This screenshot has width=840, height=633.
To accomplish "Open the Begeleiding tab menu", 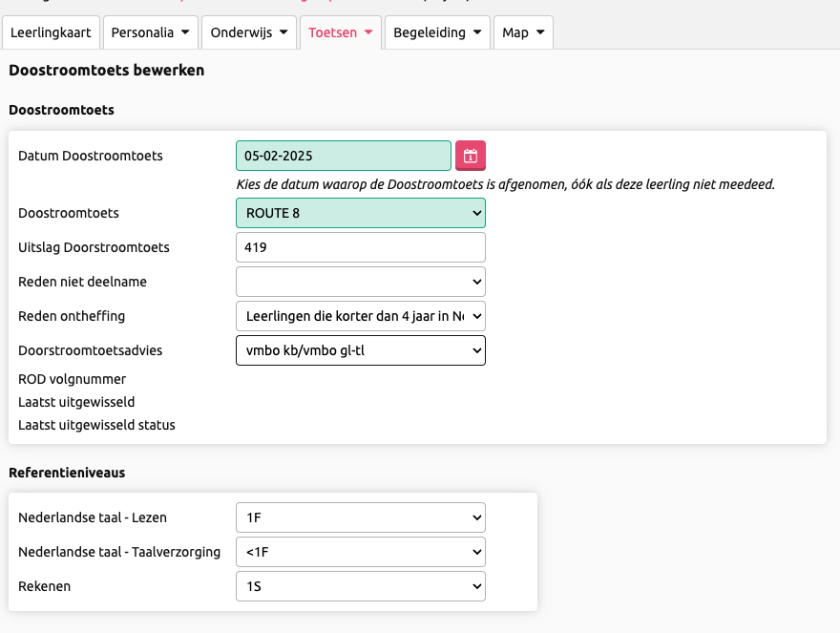I will pyautogui.click(x=437, y=32).
